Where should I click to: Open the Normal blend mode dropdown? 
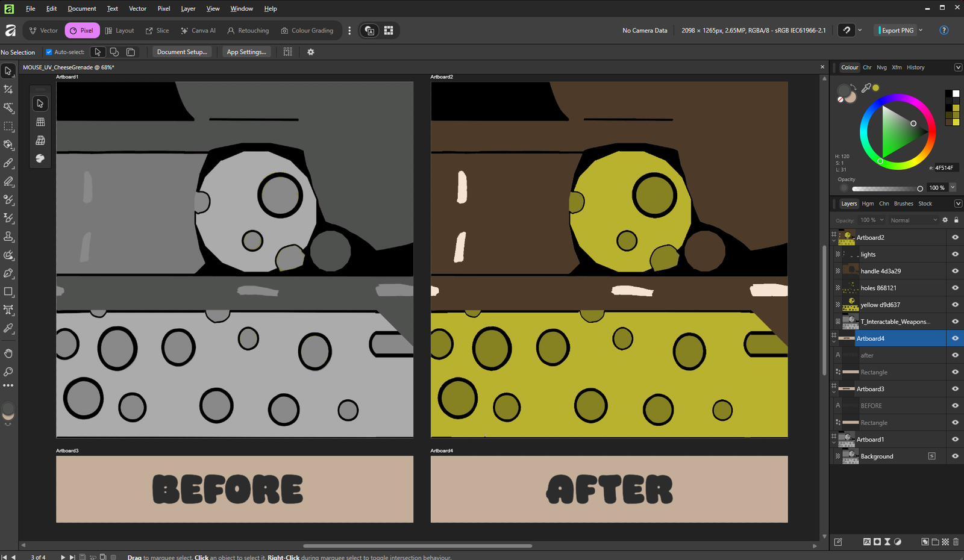pyautogui.click(x=914, y=220)
